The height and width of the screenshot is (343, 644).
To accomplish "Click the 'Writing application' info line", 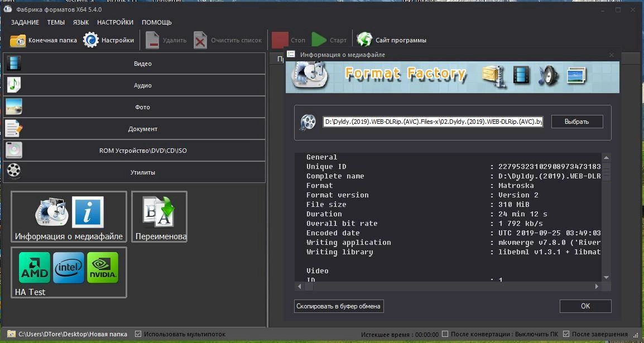I will click(x=454, y=242).
